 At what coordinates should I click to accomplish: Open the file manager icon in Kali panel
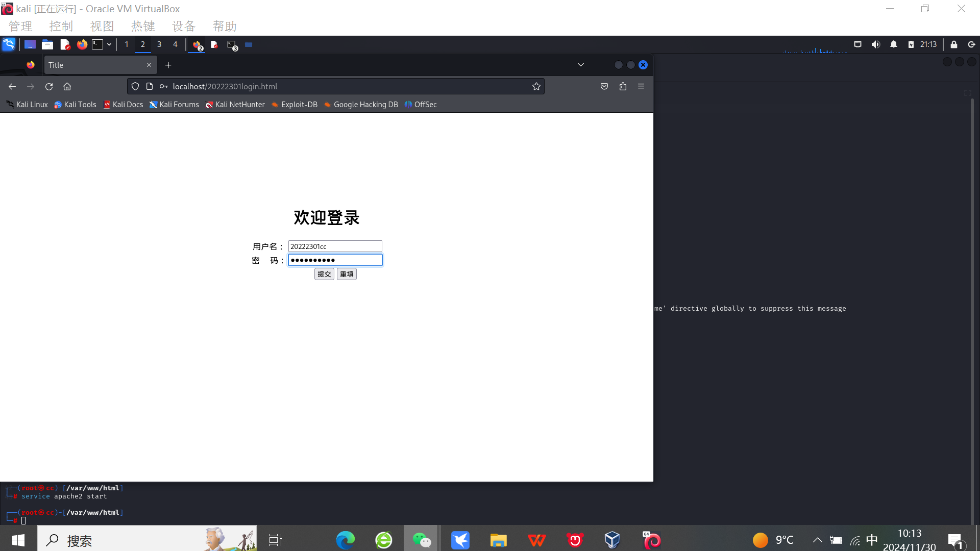47,45
